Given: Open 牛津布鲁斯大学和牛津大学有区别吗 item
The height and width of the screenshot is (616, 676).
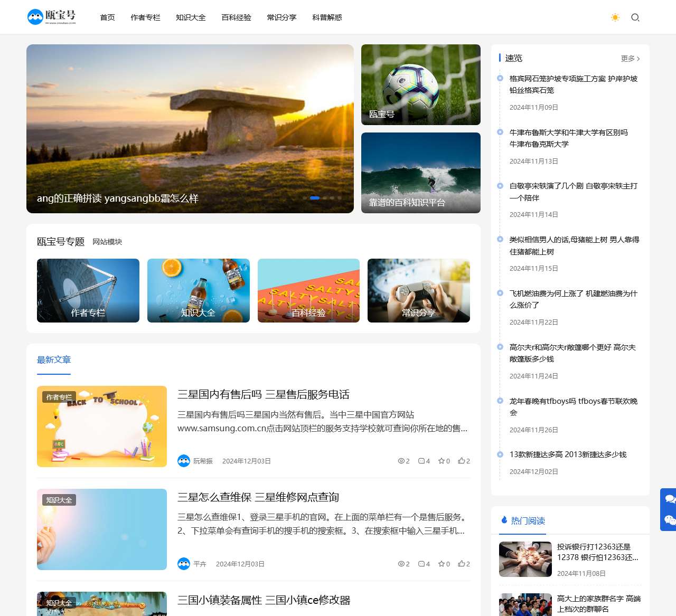Looking at the screenshot, I should [569, 138].
